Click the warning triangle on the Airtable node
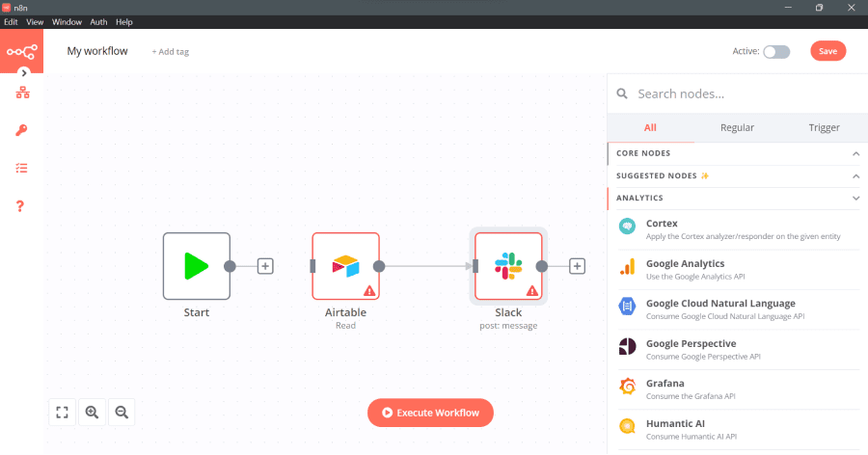 tap(369, 290)
